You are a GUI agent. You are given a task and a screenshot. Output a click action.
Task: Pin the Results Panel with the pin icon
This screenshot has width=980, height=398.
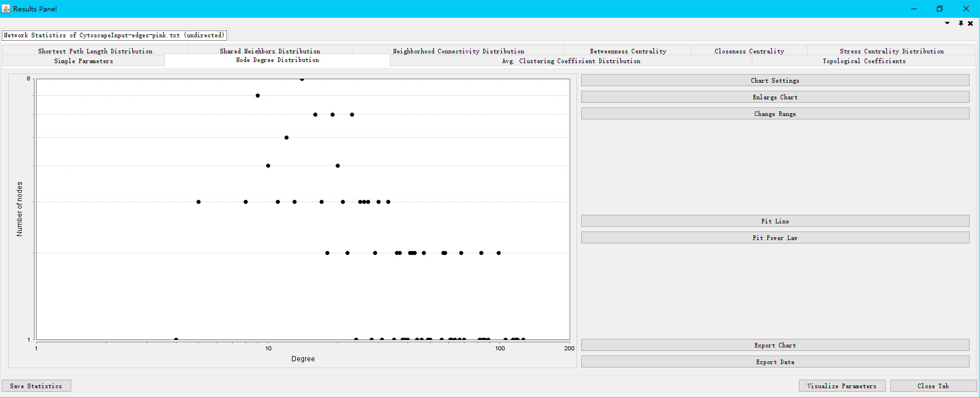(960, 24)
